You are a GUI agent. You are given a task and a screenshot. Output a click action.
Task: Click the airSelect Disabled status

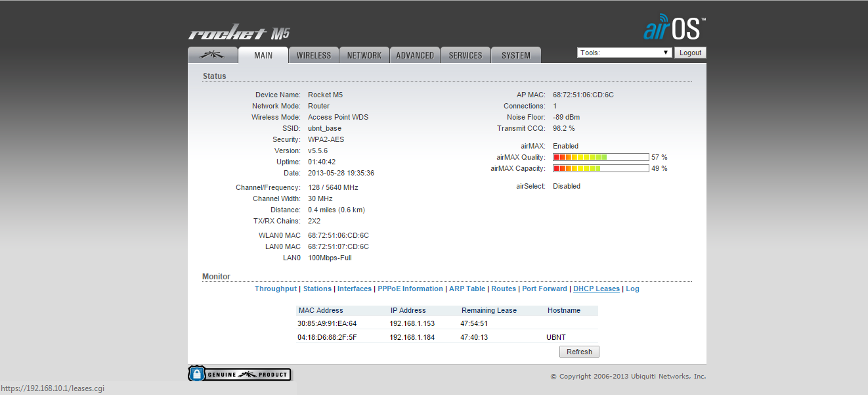(x=567, y=186)
